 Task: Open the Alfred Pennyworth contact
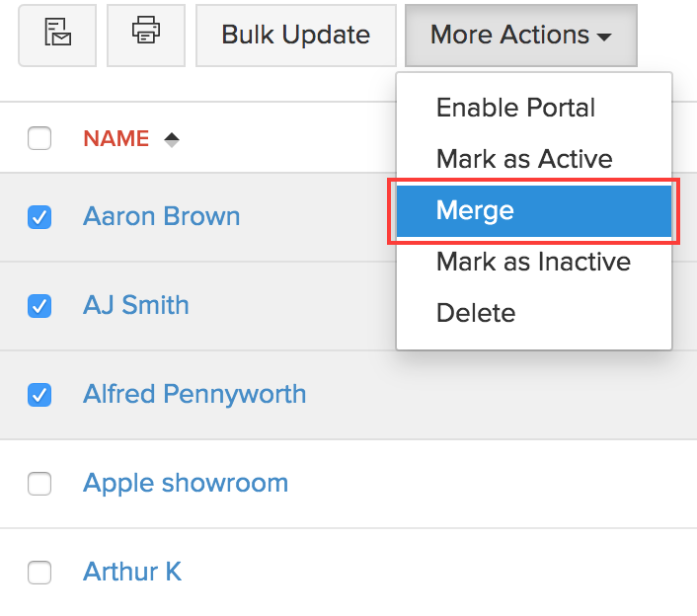[x=194, y=394]
